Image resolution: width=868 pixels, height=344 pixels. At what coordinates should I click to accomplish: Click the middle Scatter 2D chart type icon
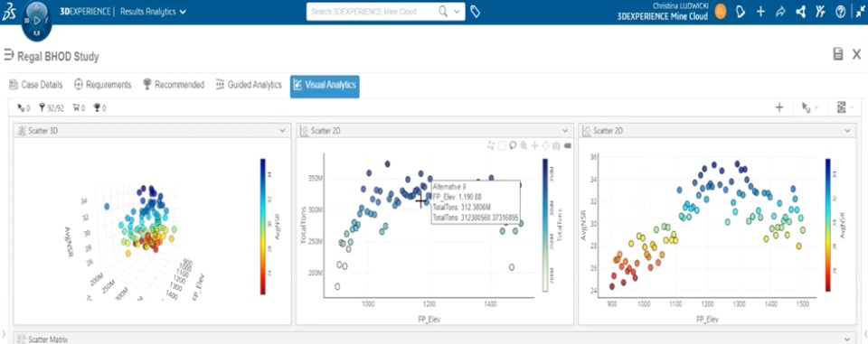tap(305, 131)
